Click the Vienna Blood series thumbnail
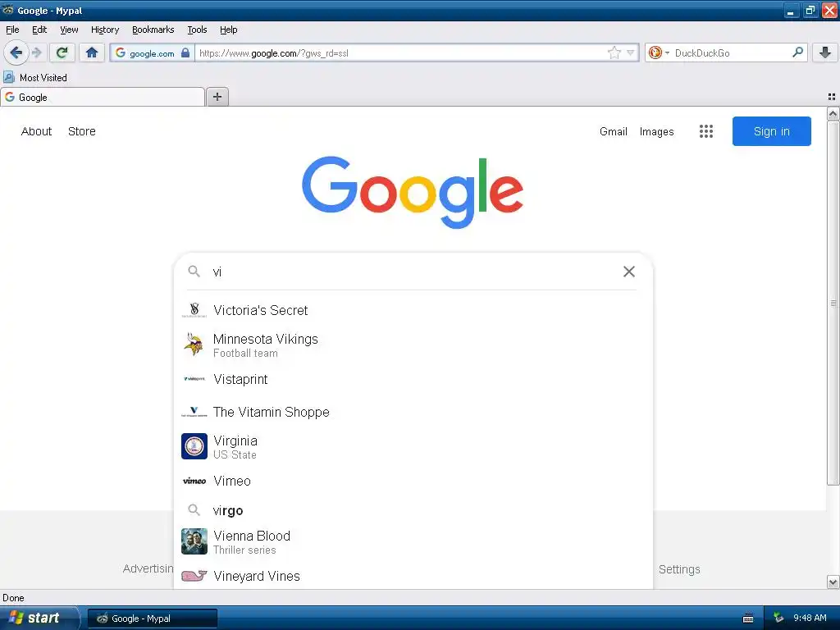Image resolution: width=840 pixels, height=630 pixels. 194,541
